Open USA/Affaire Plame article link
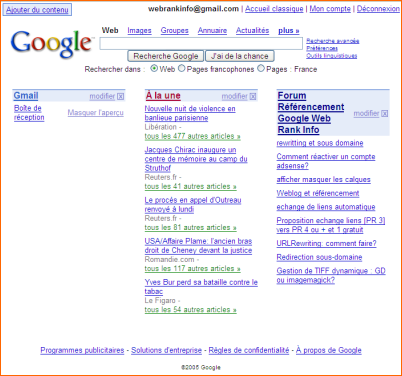 [x=198, y=245]
